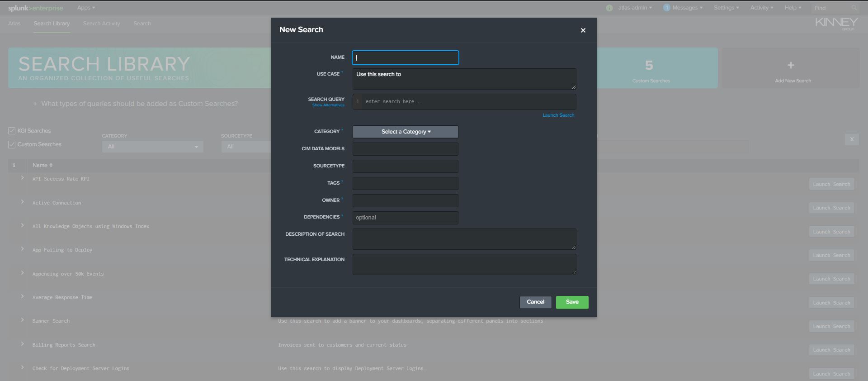Launch Search for Billing Reports Search
The width and height of the screenshot is (868, 381).
click(x=831, y=350)
